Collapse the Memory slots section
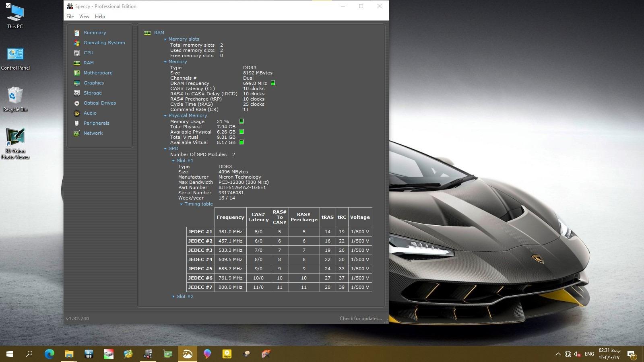 pos(165,39)
